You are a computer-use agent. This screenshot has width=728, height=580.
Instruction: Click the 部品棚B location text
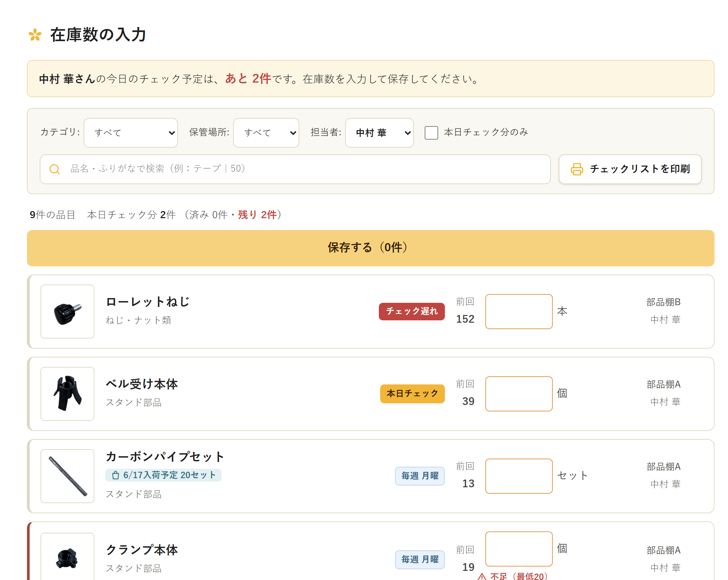664,302
